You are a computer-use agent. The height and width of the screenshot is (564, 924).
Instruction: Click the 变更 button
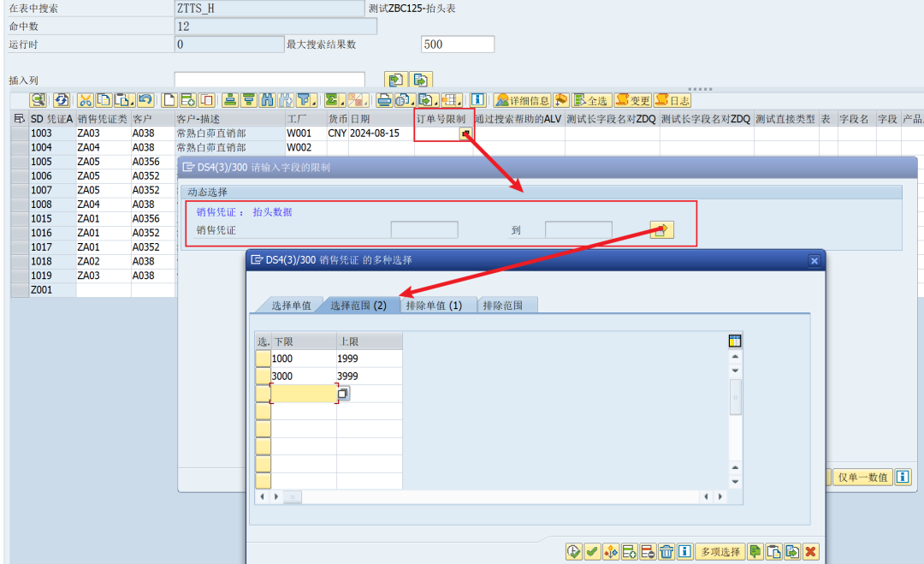(x=632, y=100)
